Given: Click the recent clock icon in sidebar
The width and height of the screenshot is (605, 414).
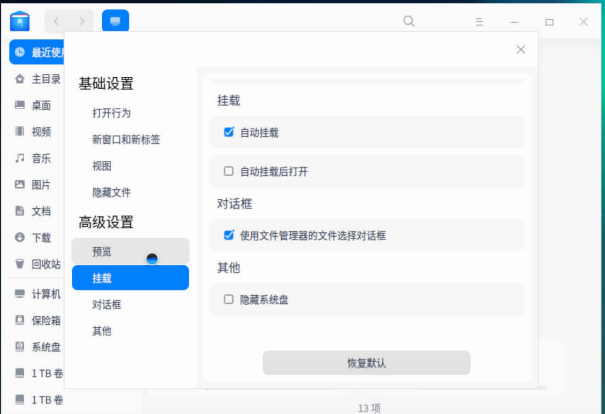Looking at the screenshot, I should coord(20,52).
